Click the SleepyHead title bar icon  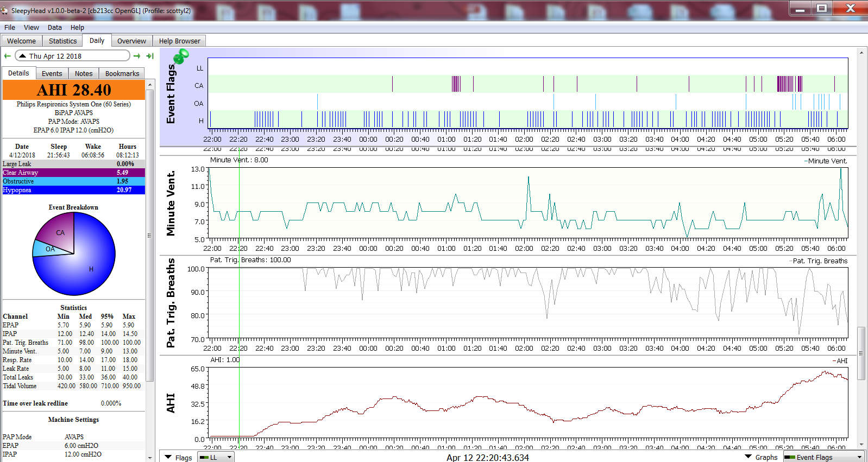pos(4,10)
